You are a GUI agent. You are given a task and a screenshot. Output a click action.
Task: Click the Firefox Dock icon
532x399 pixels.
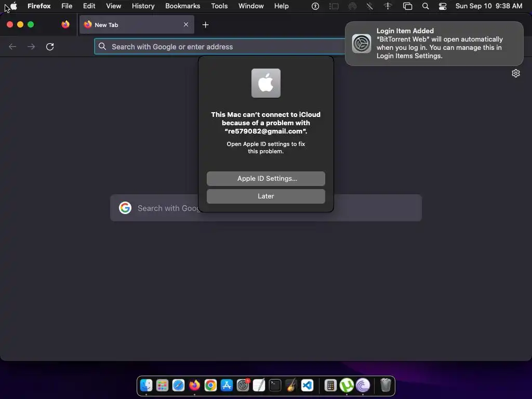click(x=194, y=385)
